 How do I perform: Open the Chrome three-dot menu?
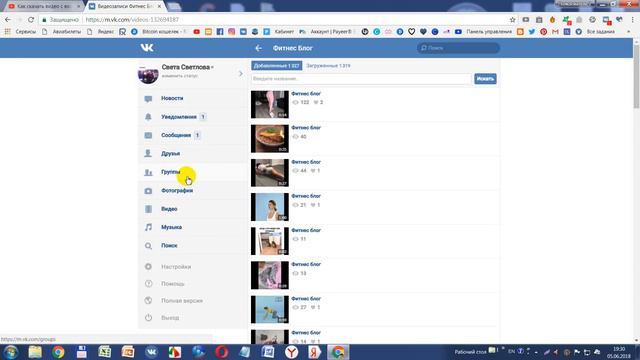[633, 20]
